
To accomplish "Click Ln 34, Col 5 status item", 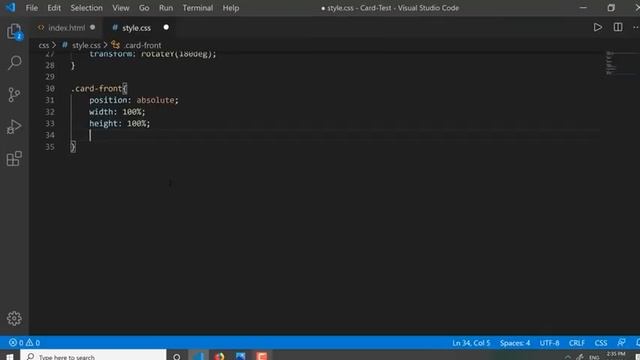I will [x=471, y=343].
